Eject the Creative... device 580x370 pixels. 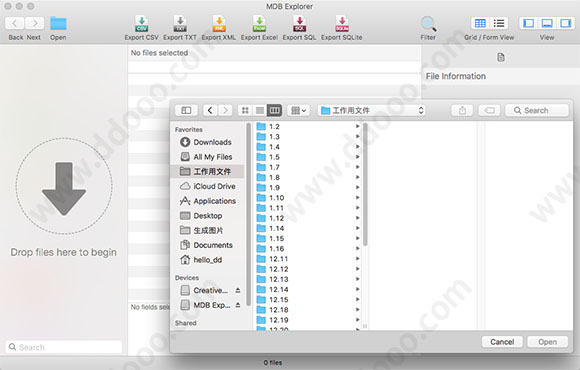click(x=238, y=290)
